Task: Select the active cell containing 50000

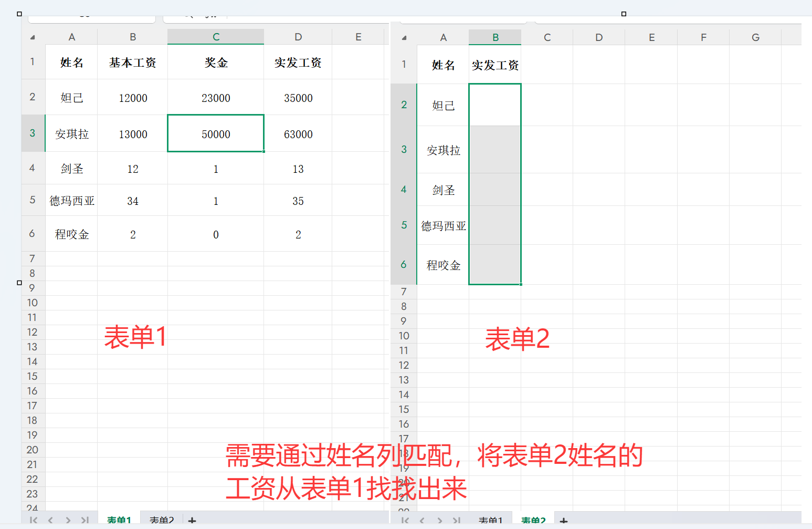Action: click(216, 134)
